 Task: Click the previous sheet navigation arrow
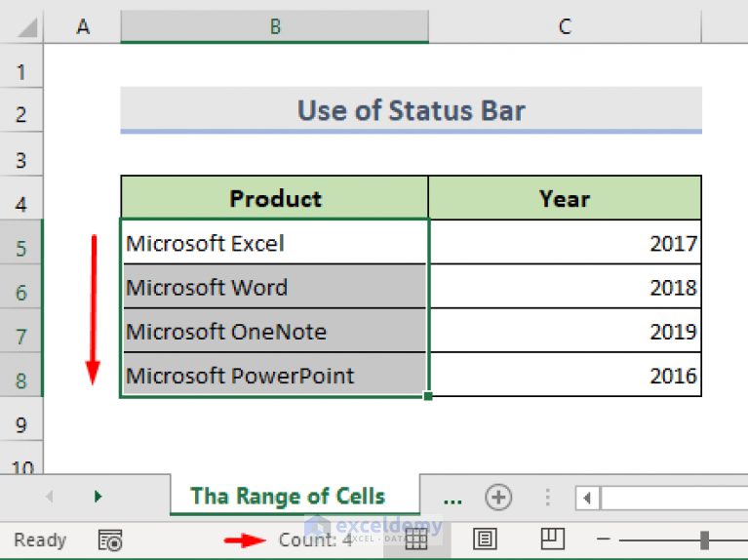[x=50, y=497]
